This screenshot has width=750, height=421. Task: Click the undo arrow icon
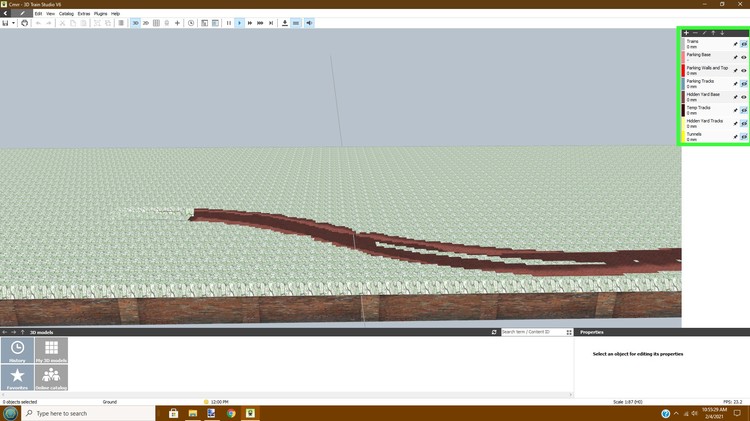(x=38, y=23)
